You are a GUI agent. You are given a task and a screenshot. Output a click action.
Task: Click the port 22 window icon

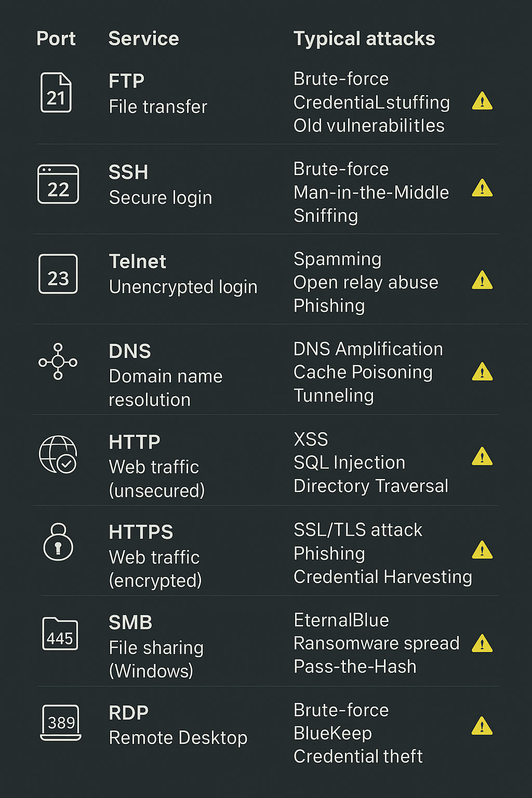tap(58, 184)
